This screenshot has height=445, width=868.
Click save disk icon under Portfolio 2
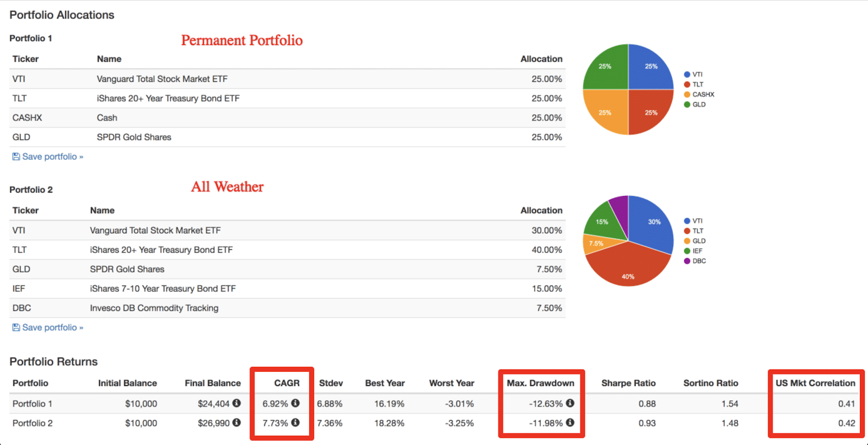[x=16, y=328]
